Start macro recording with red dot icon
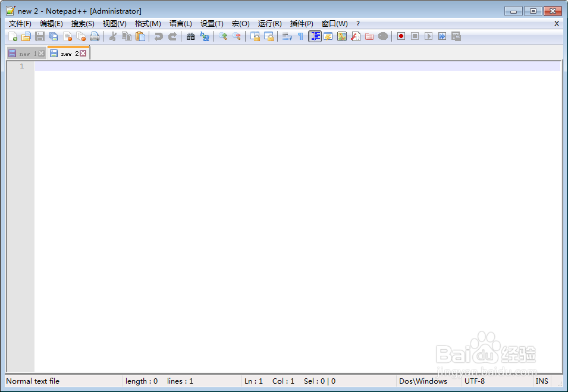Image resolution: width=568 pixels, height=392 pixels. pos(401,36)
